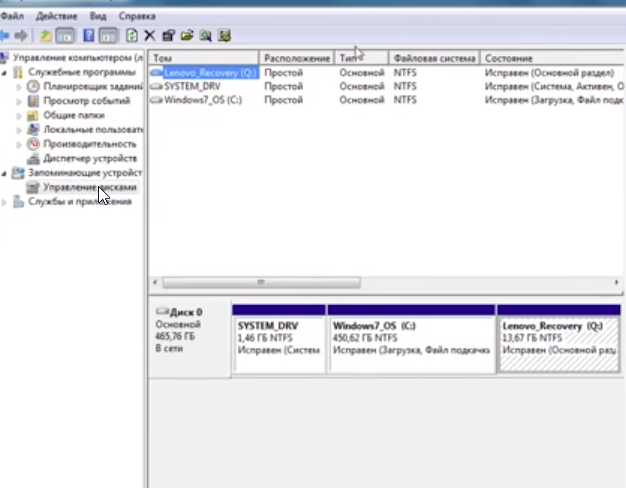This screenshot has height=488, width=626.
Task: Go back using the blue left arrow
Action: (4, 36)
